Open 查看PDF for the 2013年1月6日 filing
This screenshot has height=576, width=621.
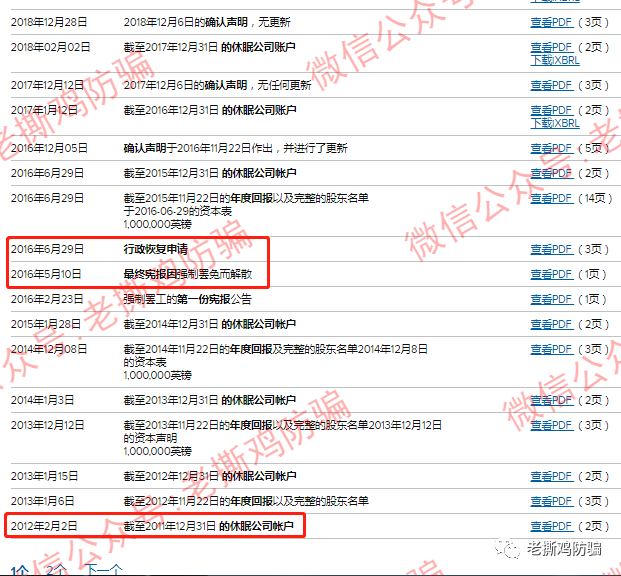pos(552,501)
